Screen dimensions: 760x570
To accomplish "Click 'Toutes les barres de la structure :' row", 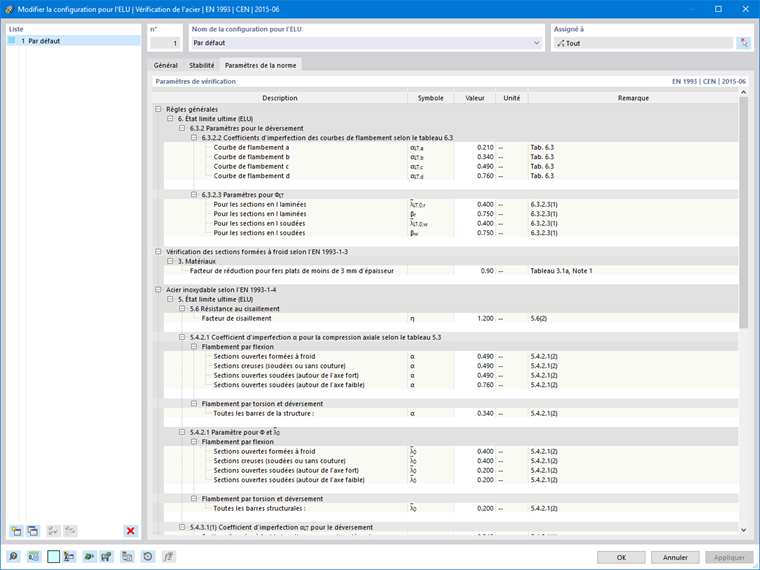I will click(x=451, y=413).
